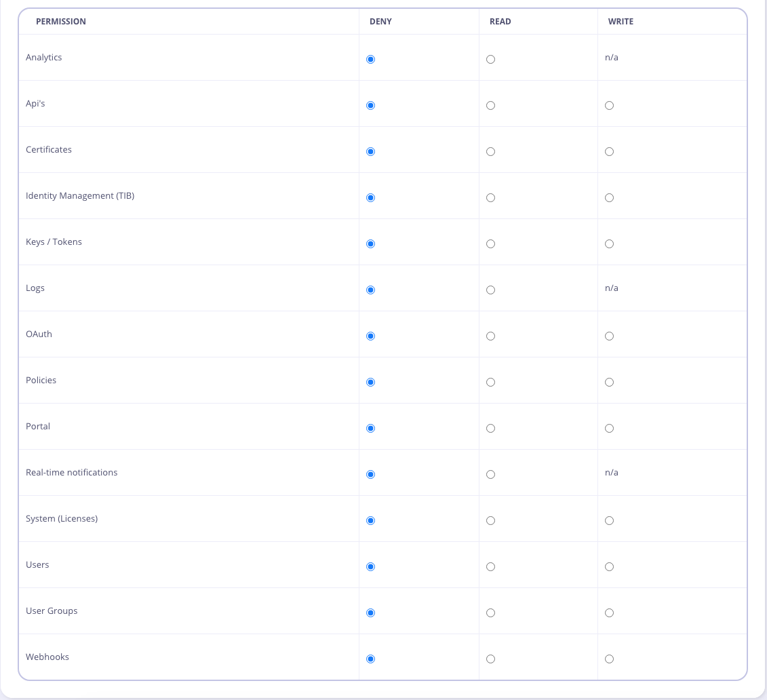
Task: Click the OAuth permission label
Action: pos(39,334)
